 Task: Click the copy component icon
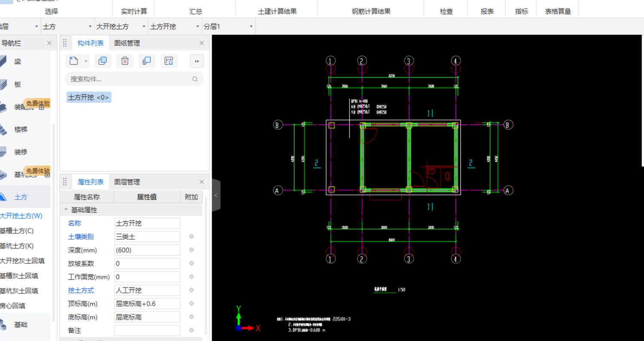tap(103, 61)
